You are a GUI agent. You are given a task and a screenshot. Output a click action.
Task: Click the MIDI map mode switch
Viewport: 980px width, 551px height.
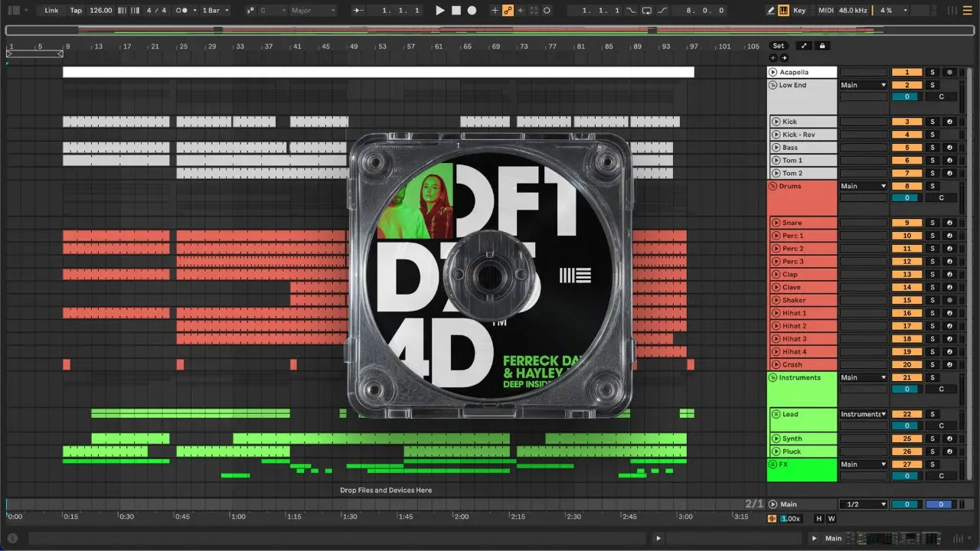click(825, 11)
